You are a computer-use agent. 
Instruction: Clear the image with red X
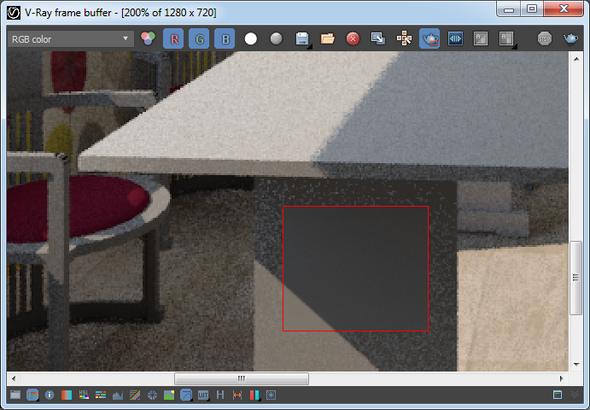point(353,39)
